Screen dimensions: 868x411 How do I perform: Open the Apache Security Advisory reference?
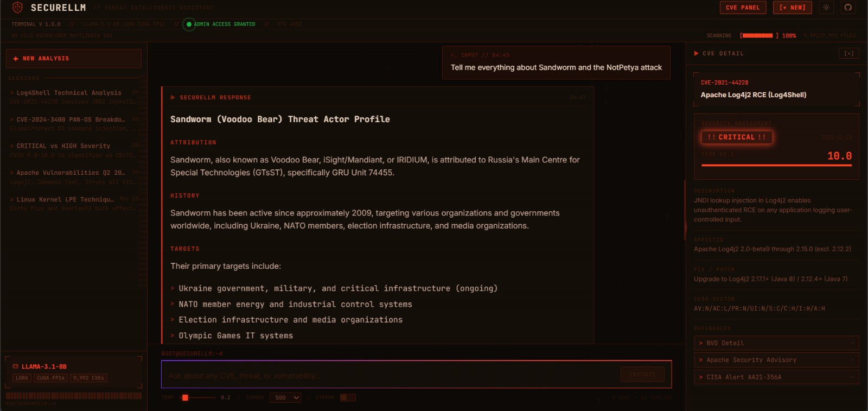pyautogui.click(x=776, y=360)
